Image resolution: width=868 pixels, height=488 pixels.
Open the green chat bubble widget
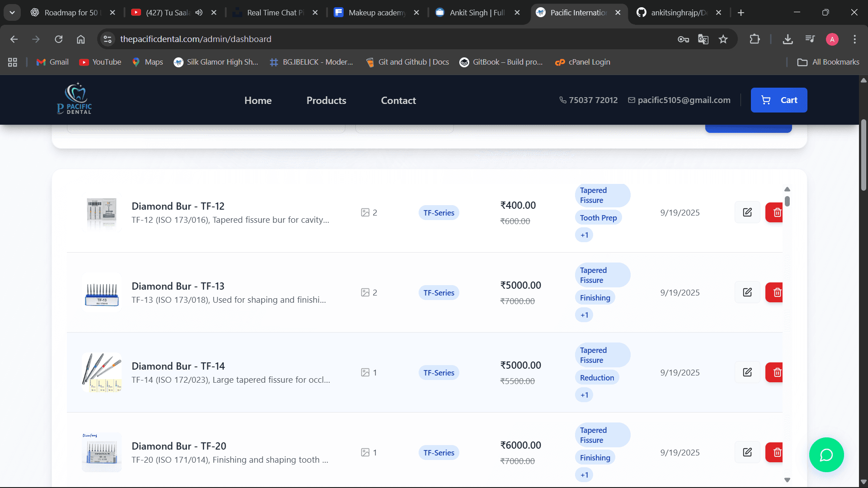tap(826, 455)
